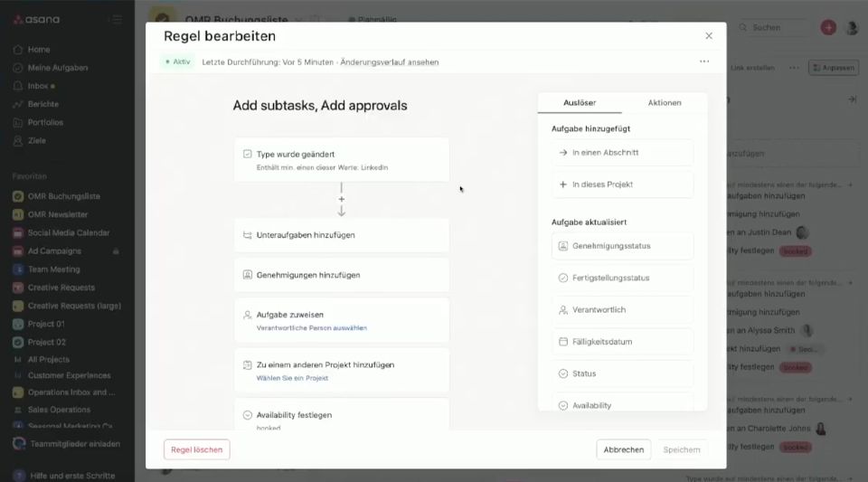868x482 pixels.
Task: Click the Home icon in the sidebar
Action: point(18,50)
